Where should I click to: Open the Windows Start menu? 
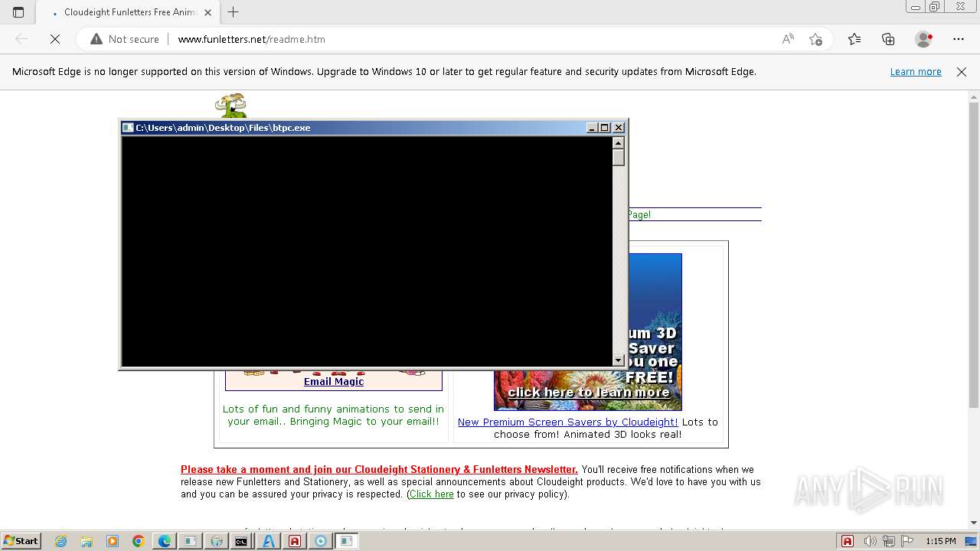coord(21,541)
